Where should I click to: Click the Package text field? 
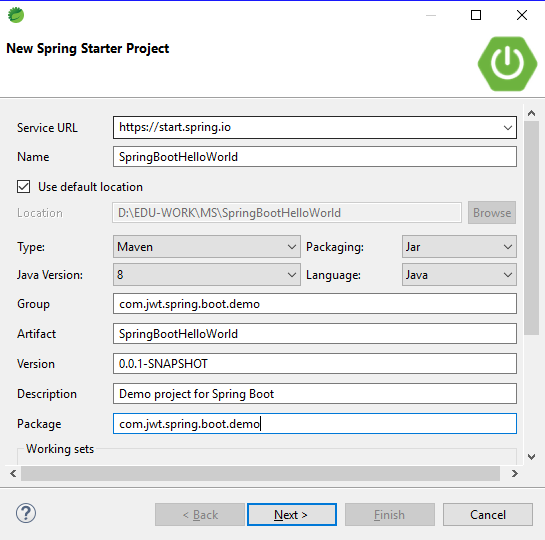315,424
